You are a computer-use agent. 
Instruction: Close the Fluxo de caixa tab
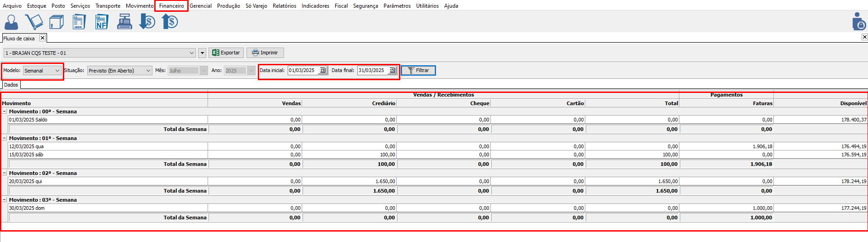click(43, 38)
